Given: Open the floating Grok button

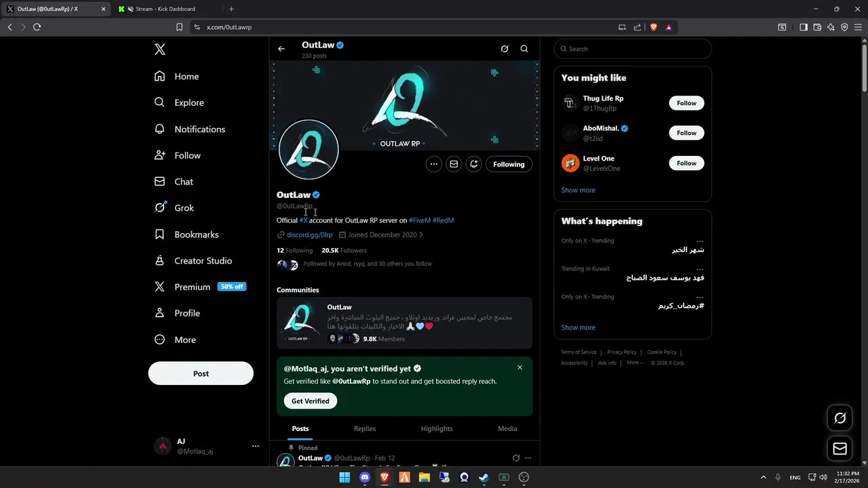Looking at the screenshot, I should (x=840, y=418).
